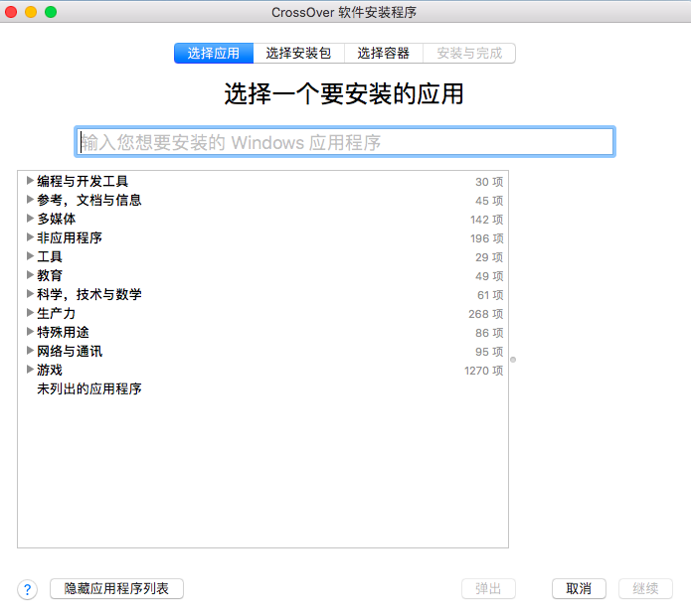
Task: Click the Windows application search field
Action: click(344, 142)
